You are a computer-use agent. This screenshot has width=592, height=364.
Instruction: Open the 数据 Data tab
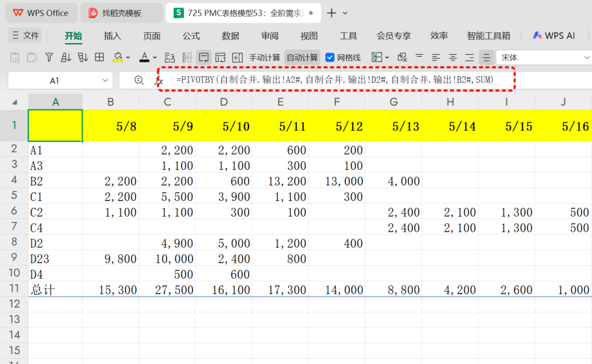click(230, 36)
